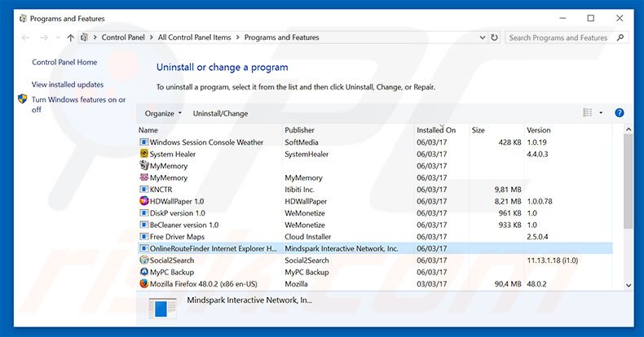Refresh the Programs and Features list
The height and width of the screenshot is (337, 644).
point(494,37)
